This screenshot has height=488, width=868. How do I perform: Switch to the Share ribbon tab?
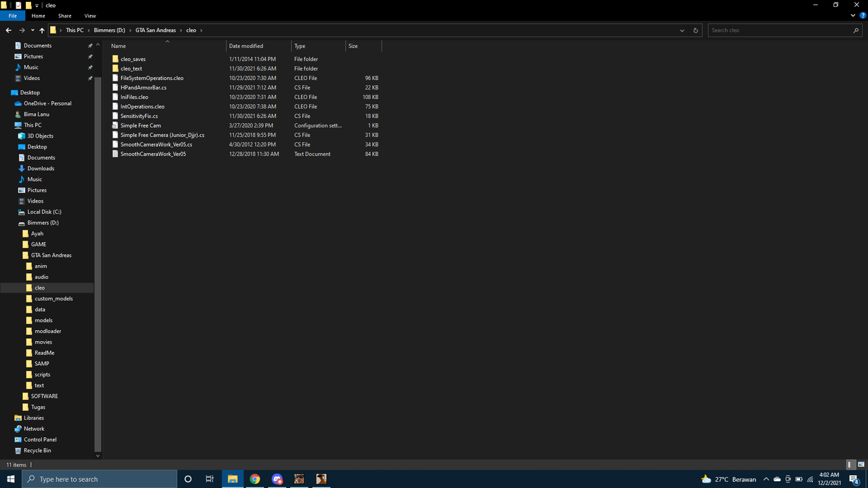pyautogui.click(x=64, y=16)
